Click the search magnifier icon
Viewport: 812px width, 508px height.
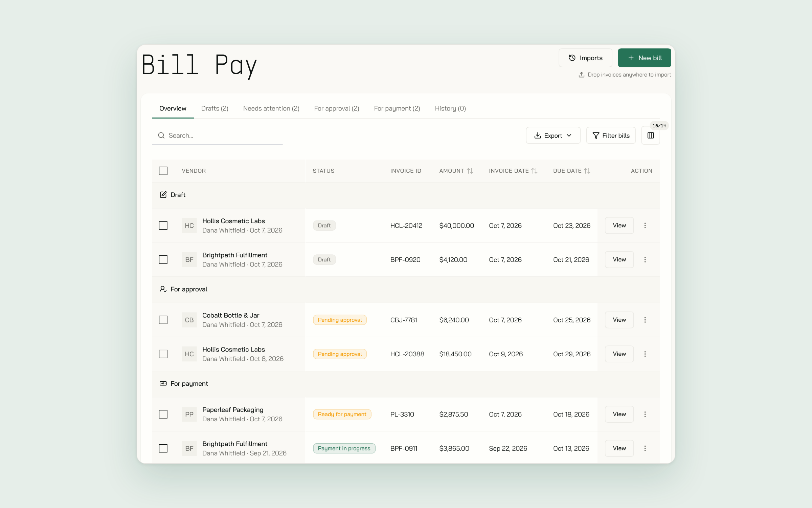161,135
